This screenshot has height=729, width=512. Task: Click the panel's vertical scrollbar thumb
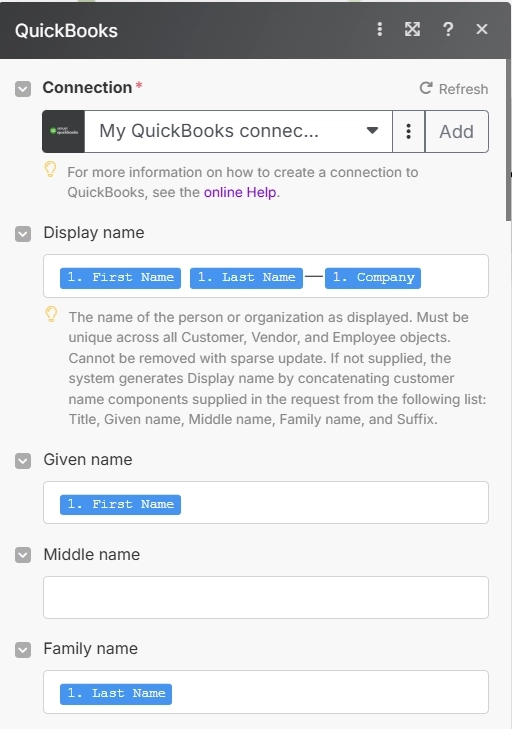click(509, 139)
